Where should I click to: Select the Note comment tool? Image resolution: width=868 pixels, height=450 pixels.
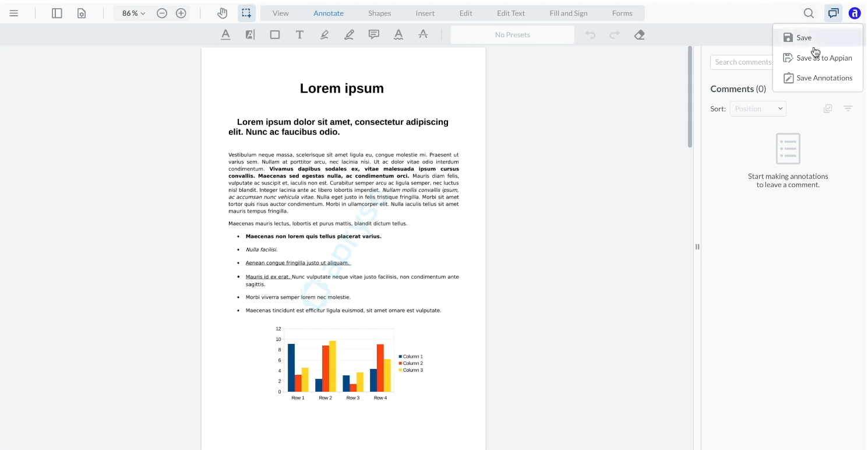click(x=374, y=34)
